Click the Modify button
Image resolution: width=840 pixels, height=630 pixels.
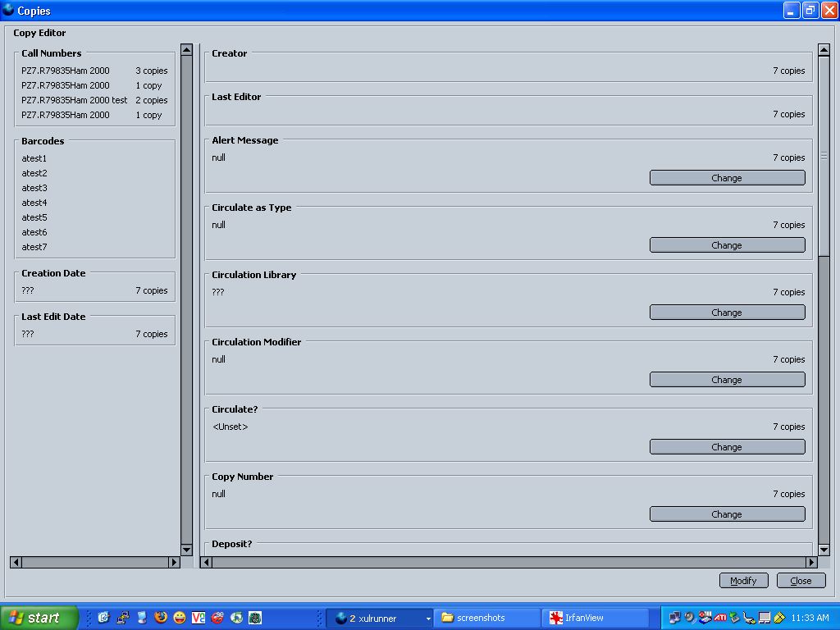pyautogui.click(x=743, y=581)
